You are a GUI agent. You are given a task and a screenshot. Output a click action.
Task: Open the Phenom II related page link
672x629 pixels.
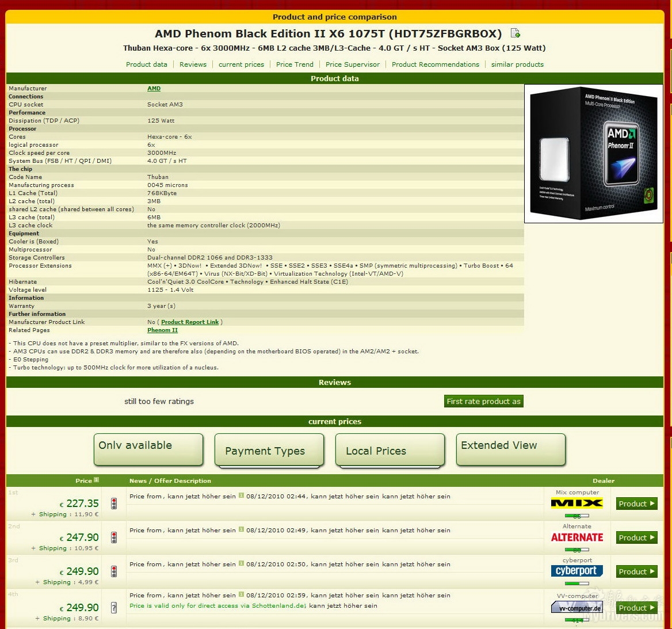point(162,330)
